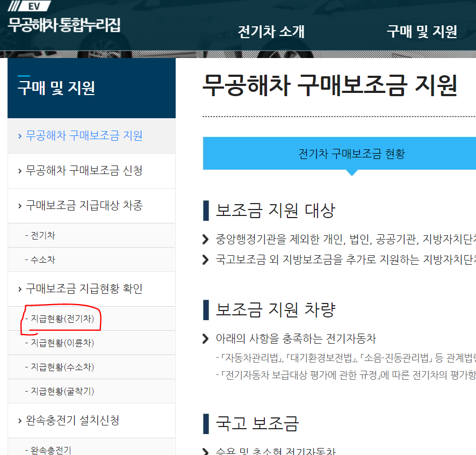Screen dimensions: 476x455
Task: Open 지급현황(전기차) sub-menu item
Action: click(x=91, y=319)
